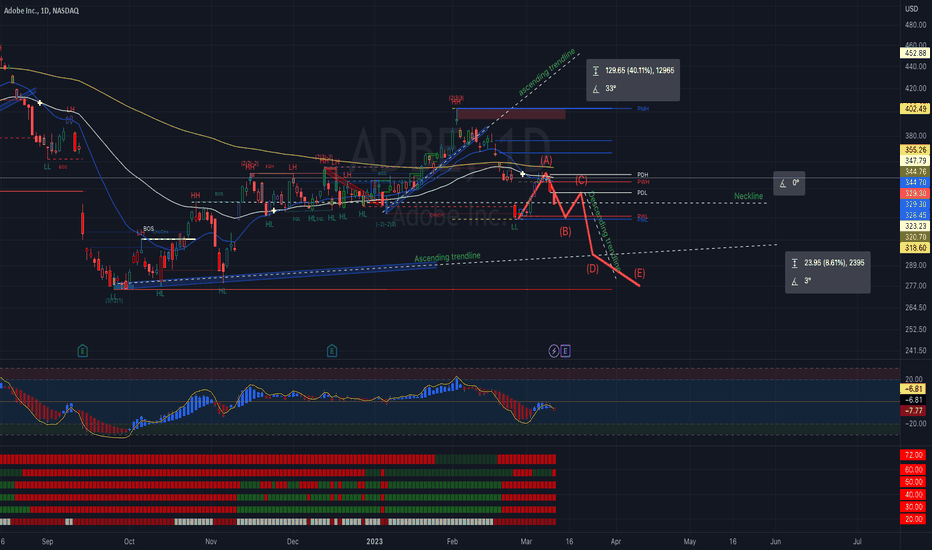The height and width of the screenshot is (550, 932).
Task: Click the angle icon beside 3°
Action: click(x=795, y=281)
